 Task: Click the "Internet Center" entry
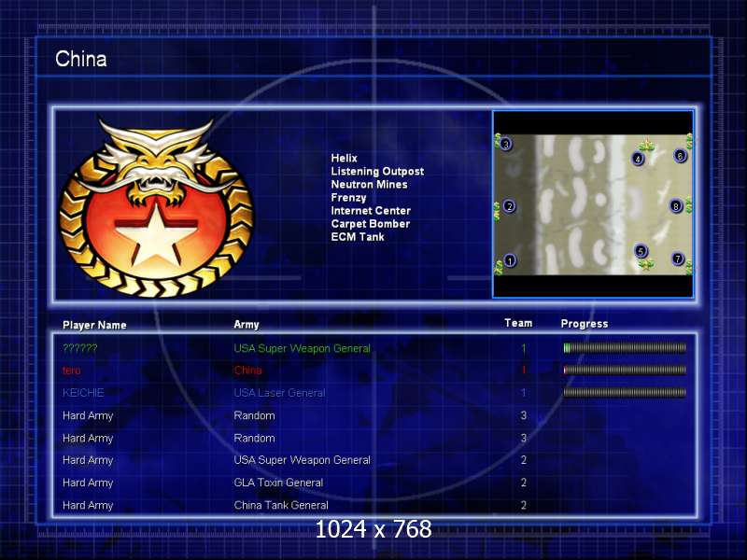[371, 211]
